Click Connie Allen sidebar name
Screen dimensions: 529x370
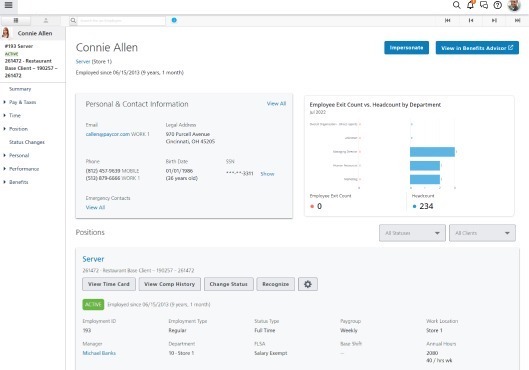[x=35, y=33]
